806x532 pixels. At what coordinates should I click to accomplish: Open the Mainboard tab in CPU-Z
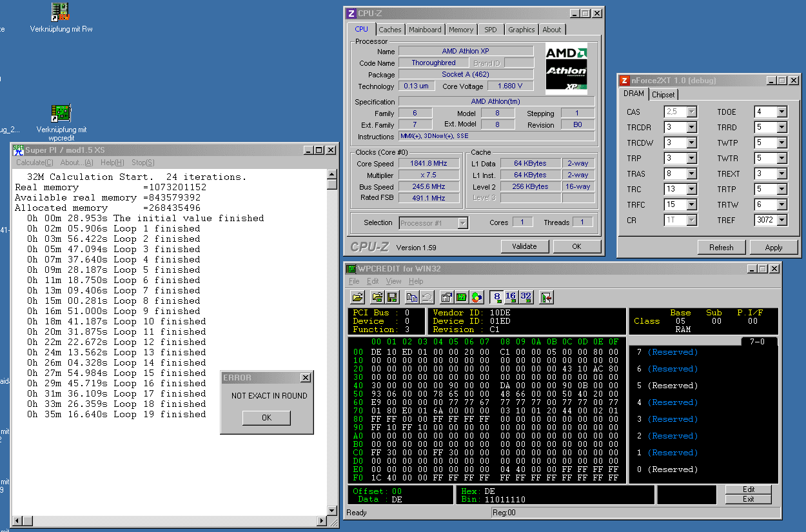point(426,30)
